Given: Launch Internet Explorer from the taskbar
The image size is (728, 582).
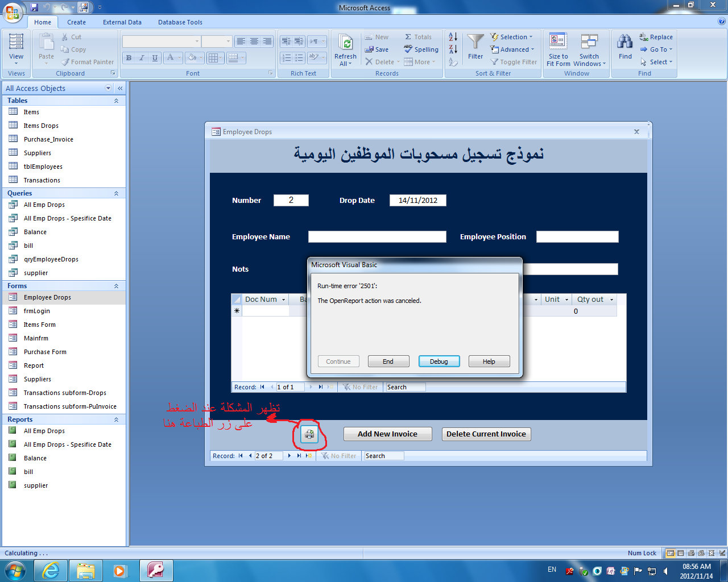Looking at the screenshot, I should tap(51, 570).
